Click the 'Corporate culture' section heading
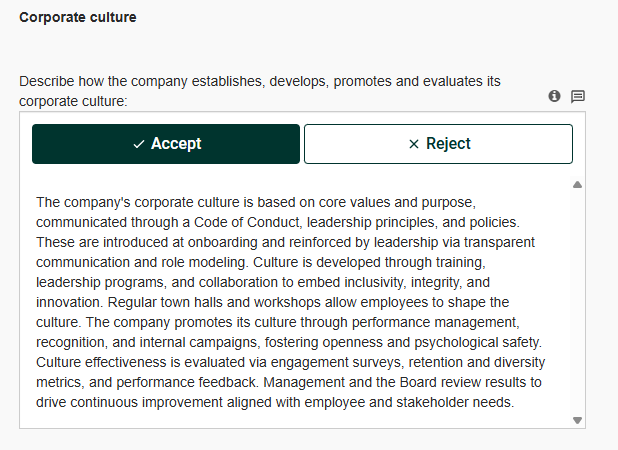 point(78,17)
